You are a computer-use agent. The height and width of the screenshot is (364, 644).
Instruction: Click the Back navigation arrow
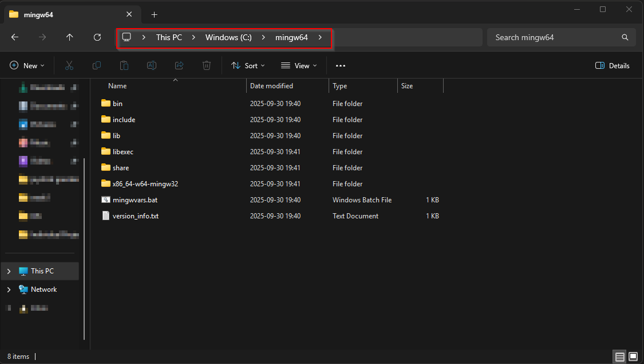tap(15, 37)
